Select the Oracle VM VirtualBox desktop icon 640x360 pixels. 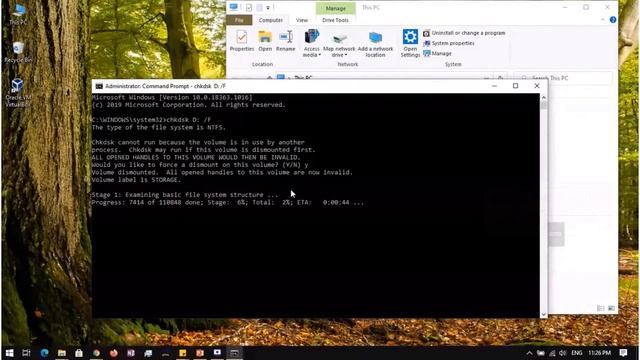[x=18, y=93]
